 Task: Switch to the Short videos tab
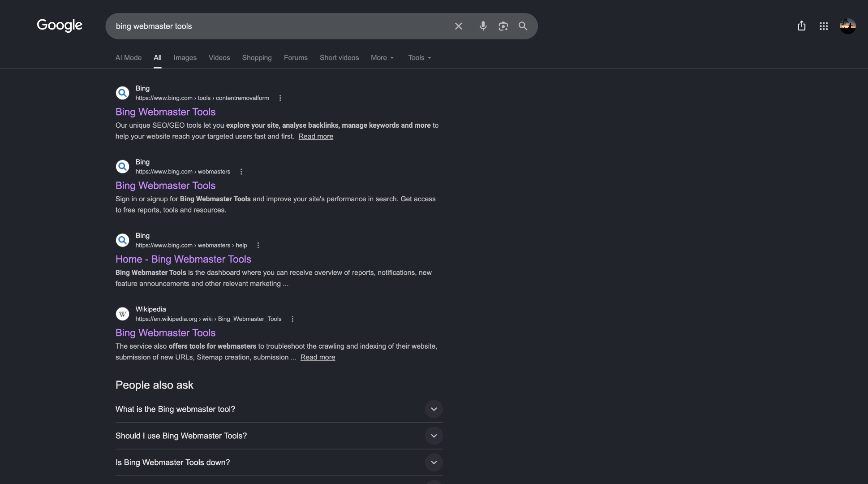tap(339, 58)
